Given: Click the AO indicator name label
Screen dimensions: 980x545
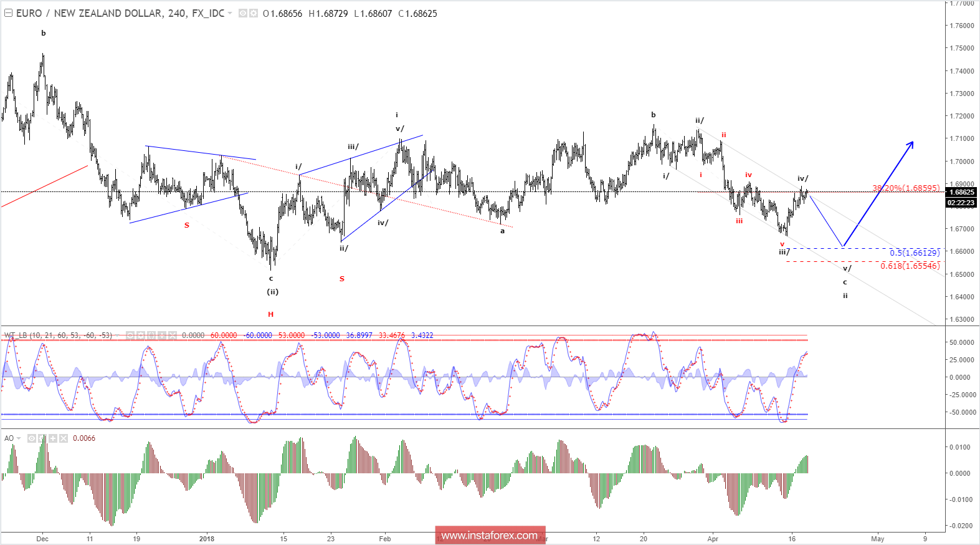Looking at the screenshot, I should point(9,438).
